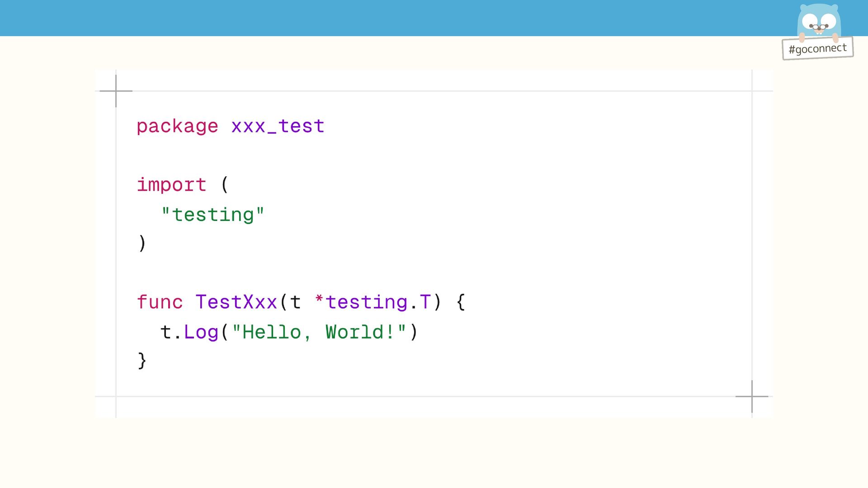
Task: Click the bottom-right crosshair corner mark
Action: (x=752, y=396)
